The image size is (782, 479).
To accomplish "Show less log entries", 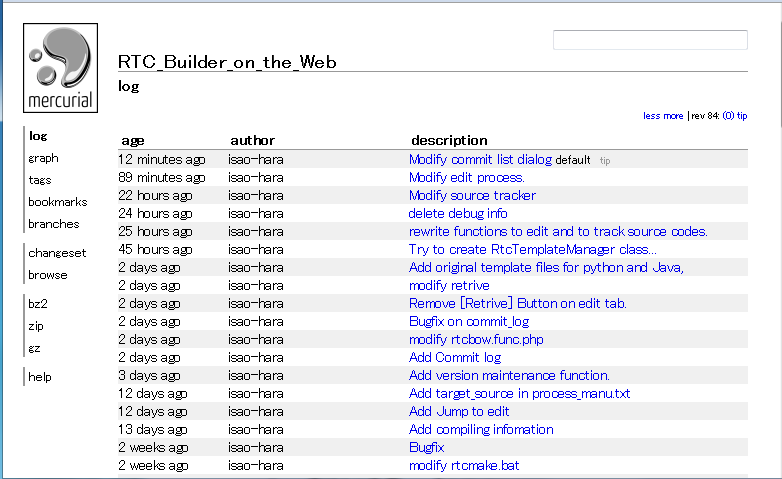I will tap(651, 116).
